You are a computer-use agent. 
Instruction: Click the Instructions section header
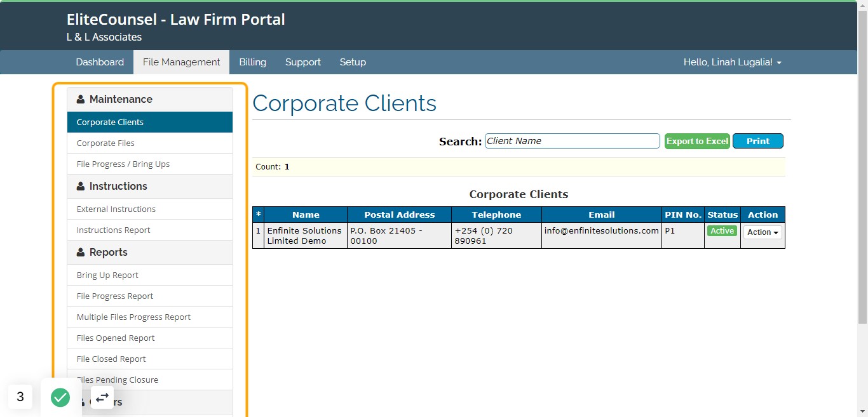150,187
